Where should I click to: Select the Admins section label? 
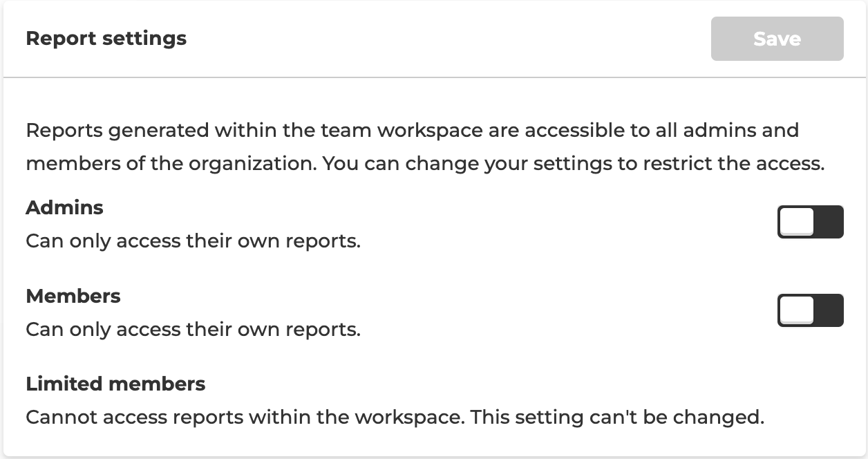point(64,207)
